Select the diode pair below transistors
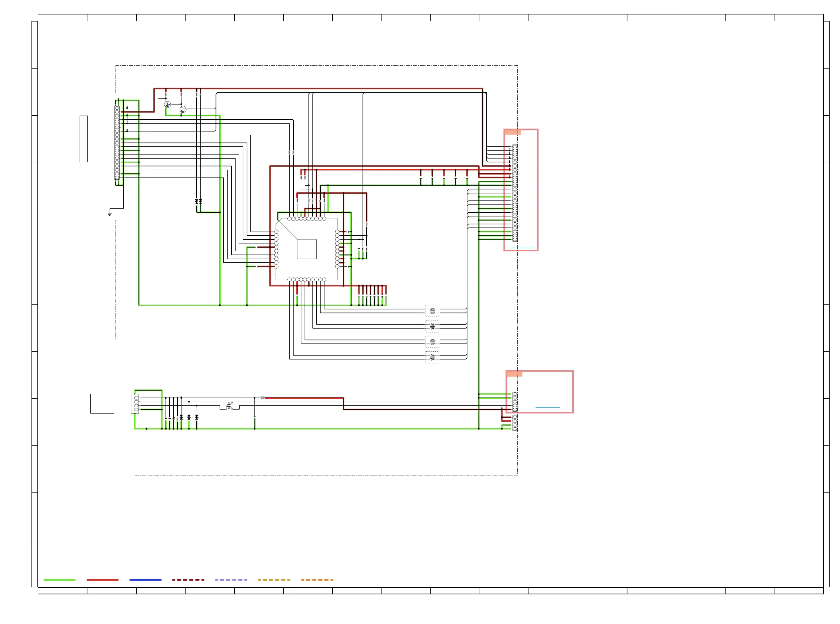Screen dimensions: 840x624 coord(198,202)
